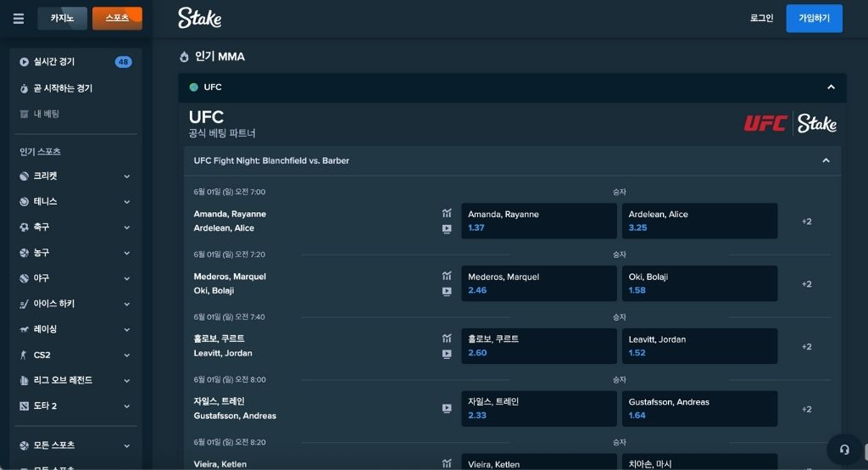868x470 pixels.
Task: Collapse the UFC league section chevron
Action: 831,87
